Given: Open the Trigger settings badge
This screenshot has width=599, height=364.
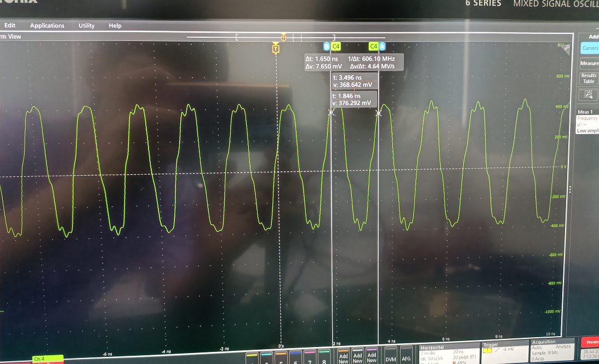Looking at the screenshot, I should [x=504, y=351].
